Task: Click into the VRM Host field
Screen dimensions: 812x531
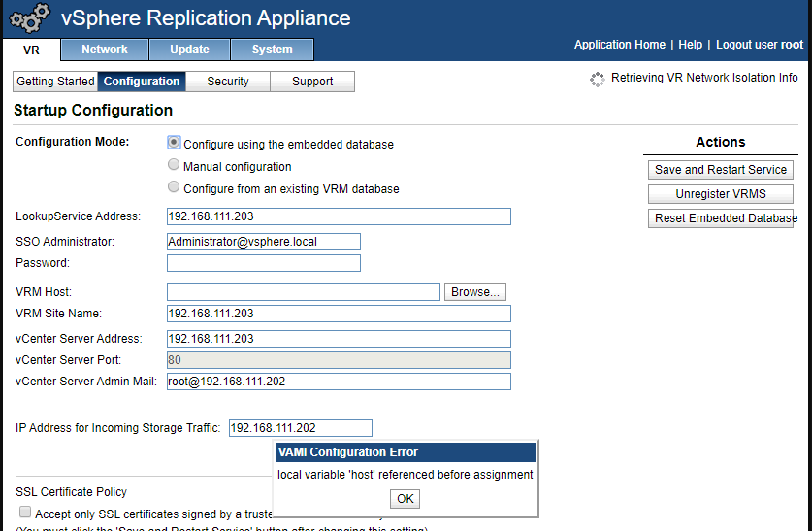Action: click(x=304, y=292)
